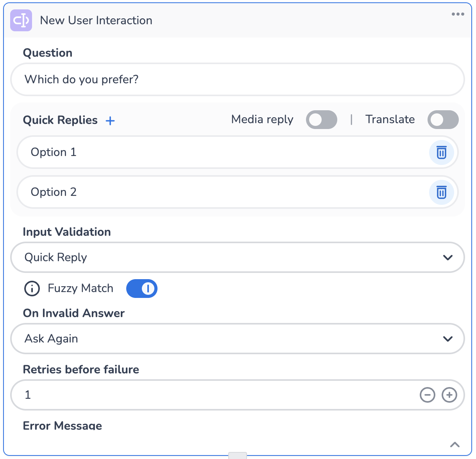The width and height of the screenshot is (476, 459).
Task: Open the Input Validation dropdown
Action: [x=237, y=257]
